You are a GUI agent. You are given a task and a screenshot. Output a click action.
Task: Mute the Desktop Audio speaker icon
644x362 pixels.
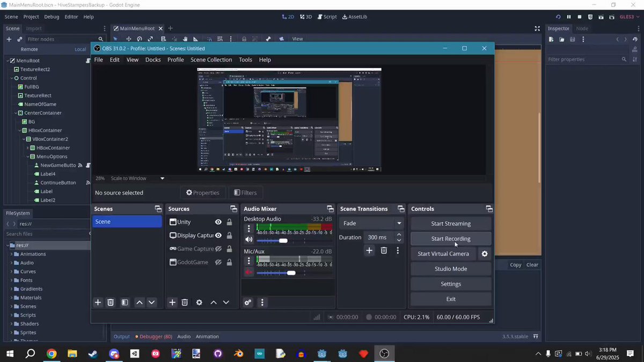248,240
